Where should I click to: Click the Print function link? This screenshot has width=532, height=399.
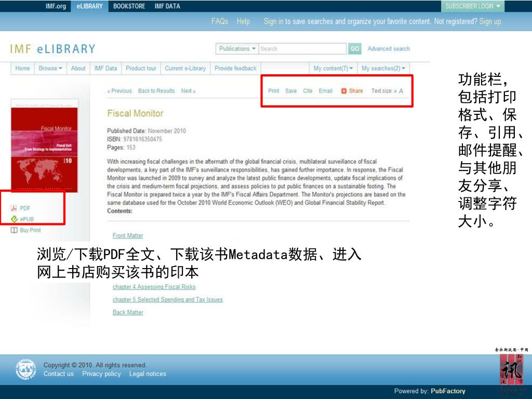(x=273, y=91)
